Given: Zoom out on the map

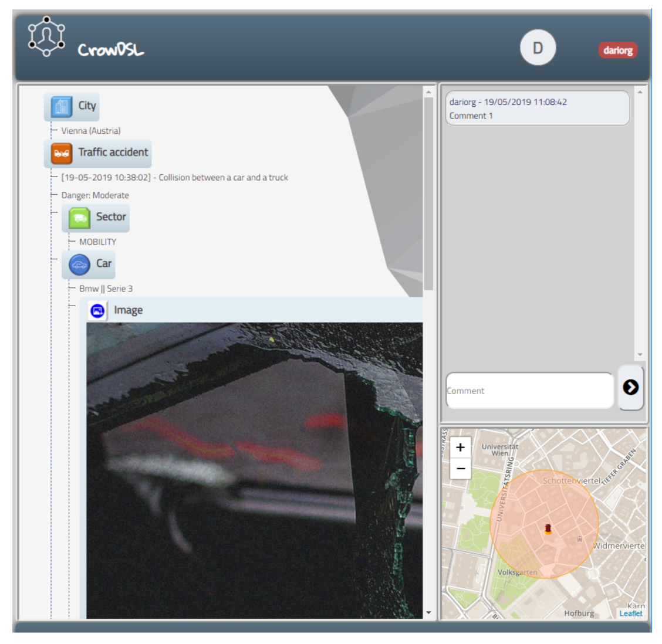Looking at the screenshot, I should tap(461, 469).
